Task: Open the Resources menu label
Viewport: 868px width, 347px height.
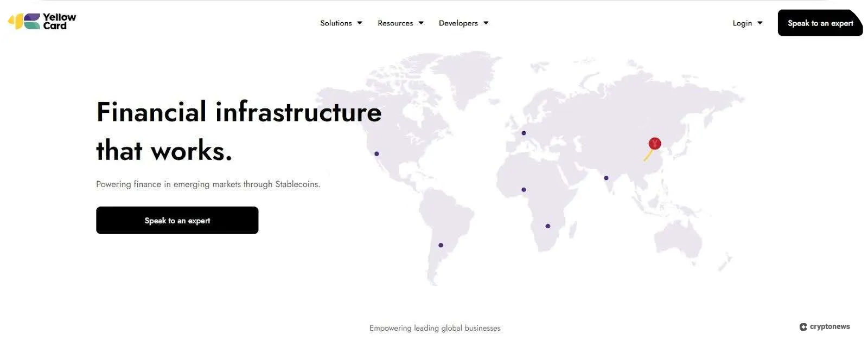Action: (x=395, y=23)
